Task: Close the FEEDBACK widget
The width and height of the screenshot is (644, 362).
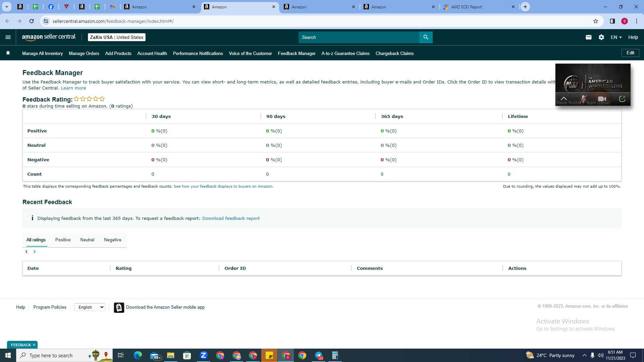Action: [34, 345]
